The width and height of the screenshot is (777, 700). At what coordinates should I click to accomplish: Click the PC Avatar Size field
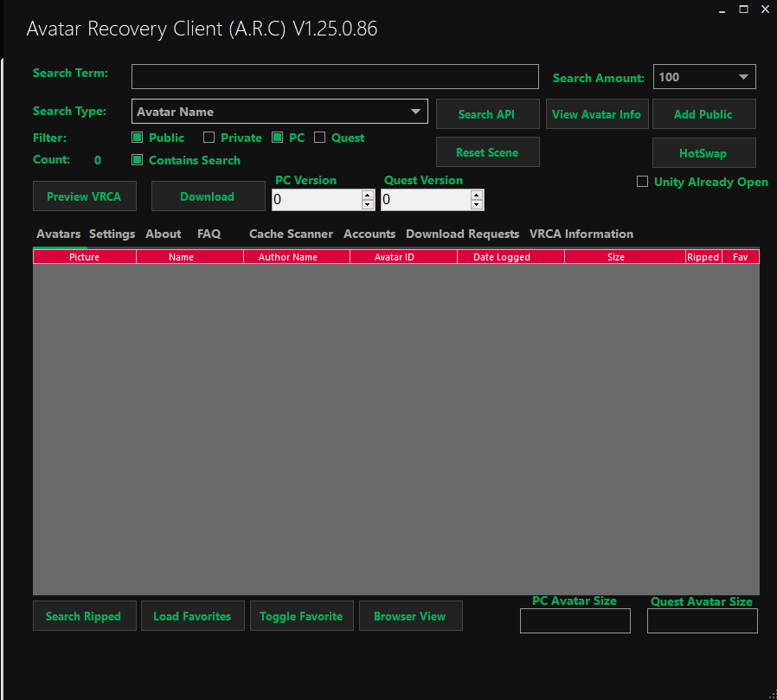tap(575, 620)
